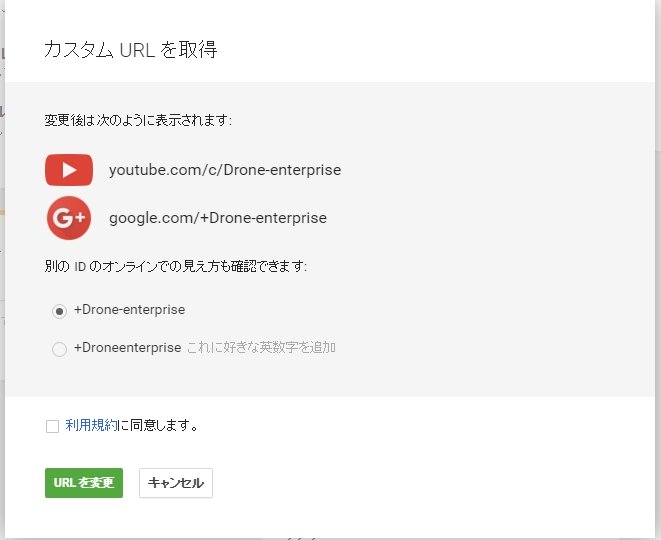This screenshot has height=540, width=661.
Task: Click the カスタム URL を取得 dialog title
Action: tap(131, 50)
